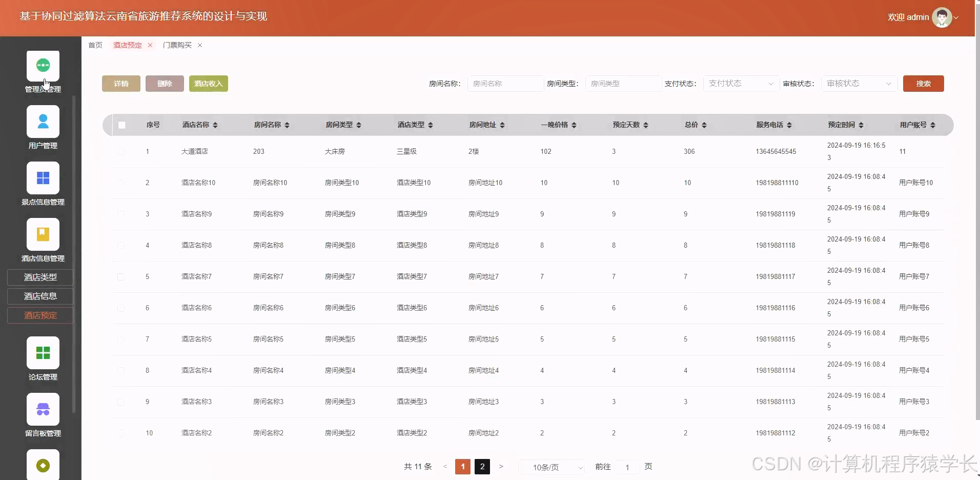Viewport: 980px width, 480px height.
Task: Click phone number 13645645545
Action: (x=776, y=152)
